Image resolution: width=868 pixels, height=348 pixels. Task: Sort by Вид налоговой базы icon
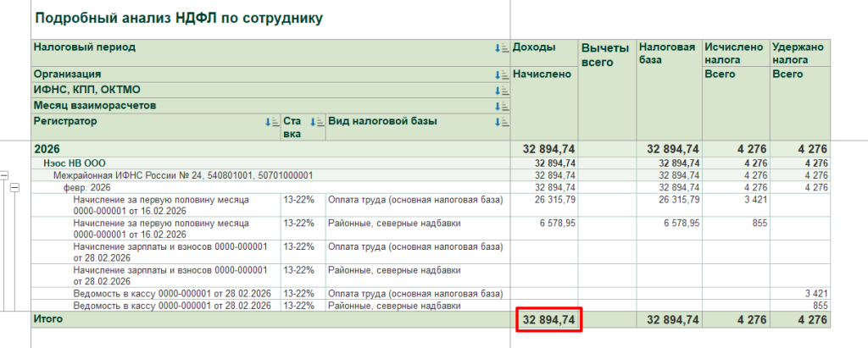click(500, 122)
